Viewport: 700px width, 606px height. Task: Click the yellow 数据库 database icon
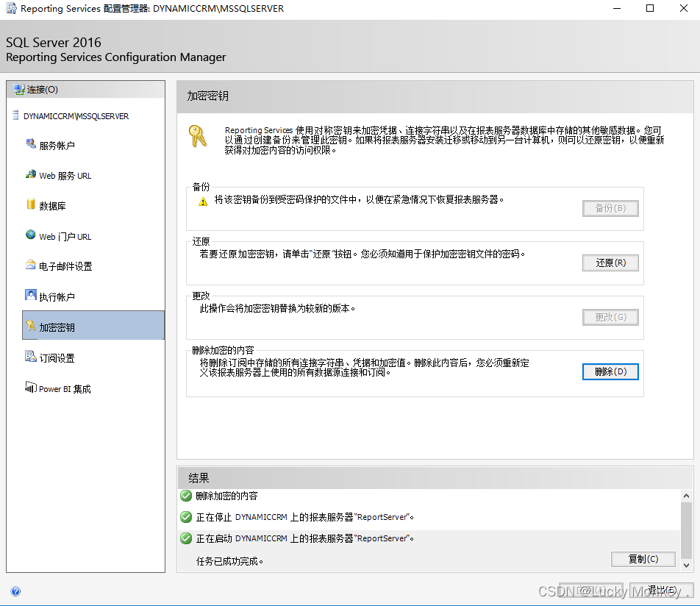click(x=30, y=204)
